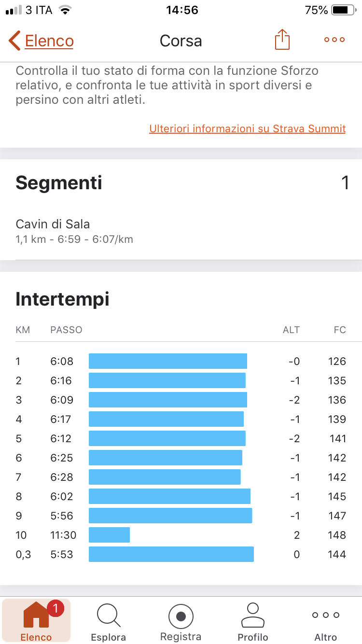
Task: Select the kilometer 10 split bar
Action: coord(109,535)
